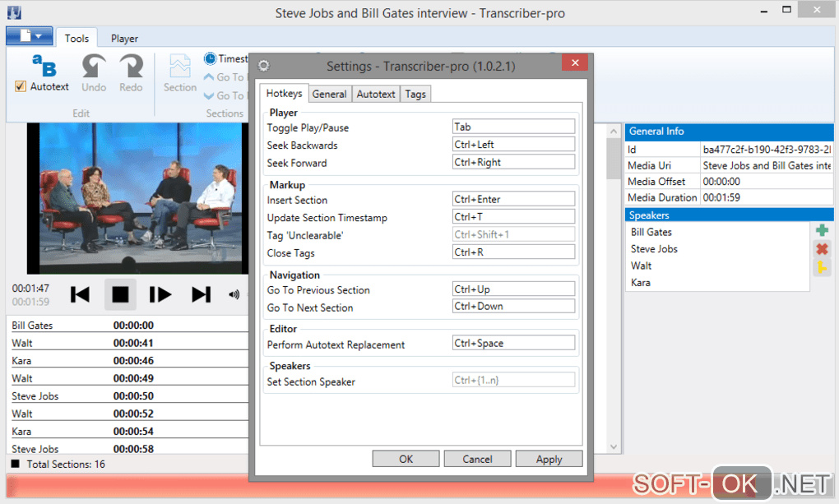Click the step play button
839x504 pixels.
point(160,294)
